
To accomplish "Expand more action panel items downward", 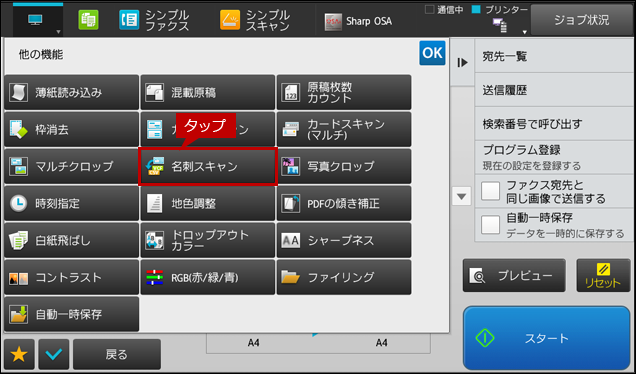I will pyautogui.click(x=461, y=197).
